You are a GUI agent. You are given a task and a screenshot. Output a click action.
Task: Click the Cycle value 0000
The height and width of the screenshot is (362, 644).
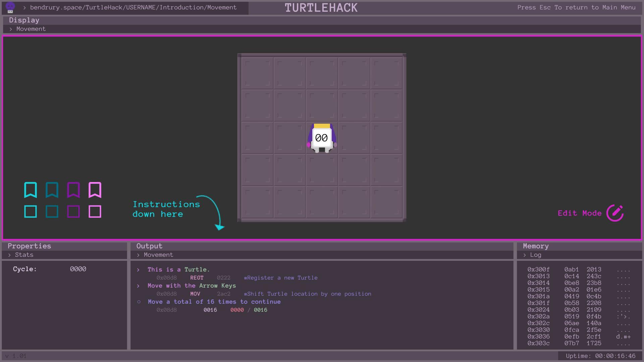(78, 269)
